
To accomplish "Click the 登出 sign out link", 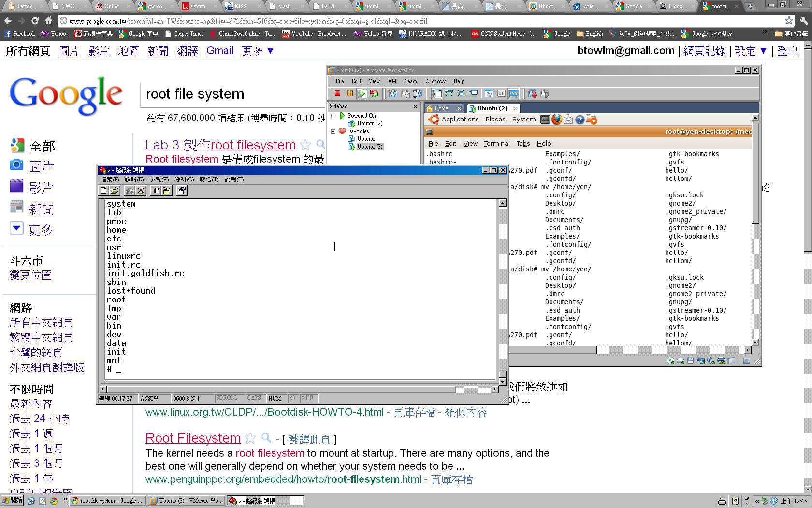I will click(787, 51).
